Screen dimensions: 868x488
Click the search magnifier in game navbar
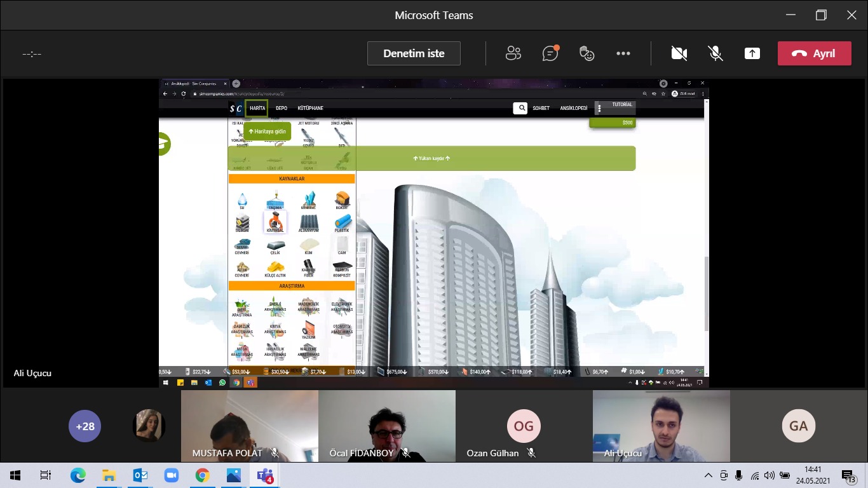[520, 108]
